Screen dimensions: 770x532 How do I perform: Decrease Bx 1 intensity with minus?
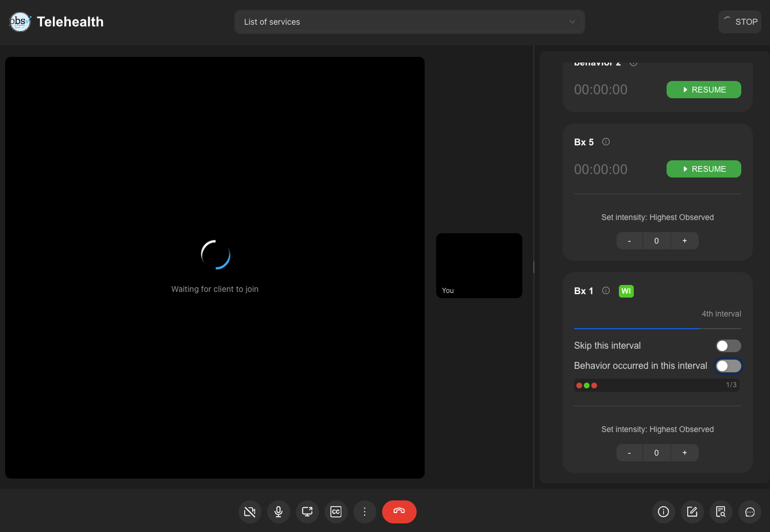coord(629,453)
